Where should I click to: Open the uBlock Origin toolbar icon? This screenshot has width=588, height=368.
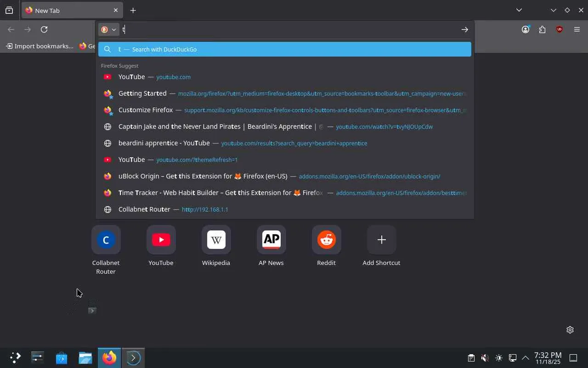coord(560,29)
